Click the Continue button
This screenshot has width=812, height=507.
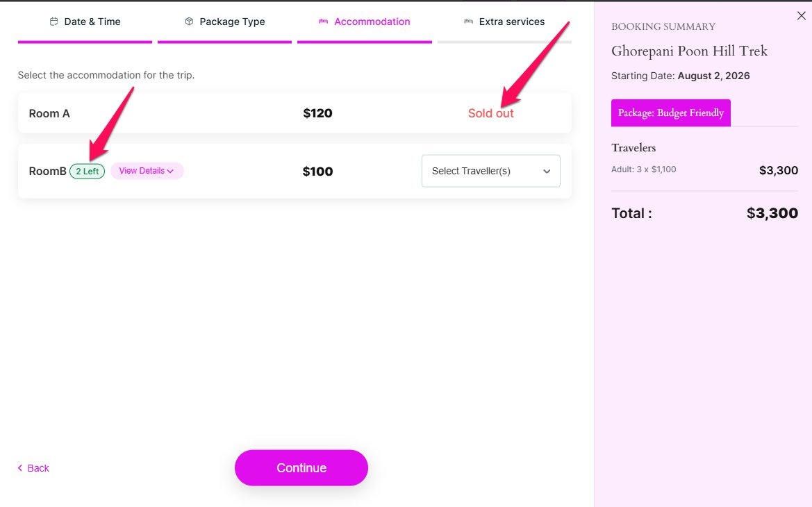click(x=301, y=467)
